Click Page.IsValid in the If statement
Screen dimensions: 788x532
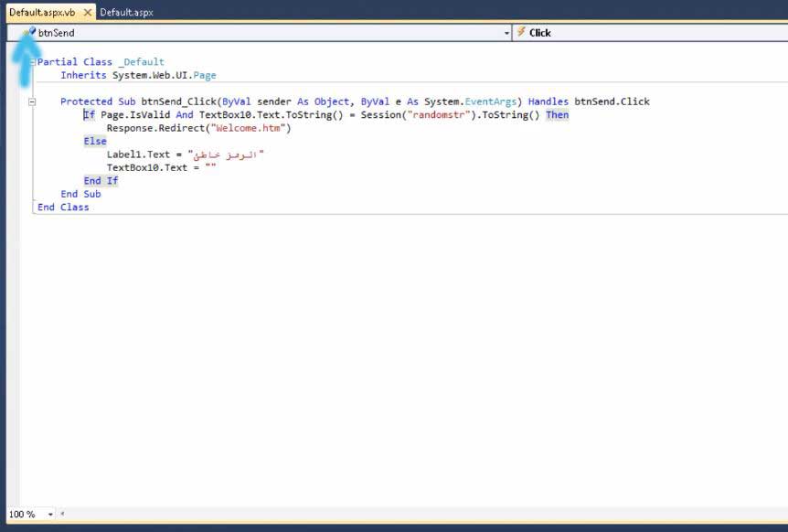135,115
